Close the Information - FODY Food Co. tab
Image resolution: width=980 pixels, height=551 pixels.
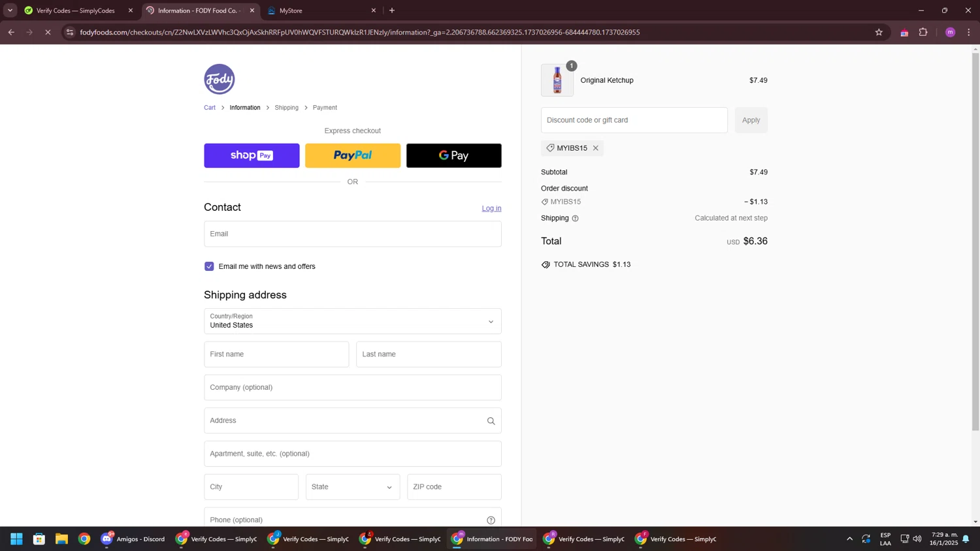pyautogui.click(x=252, y=10)
